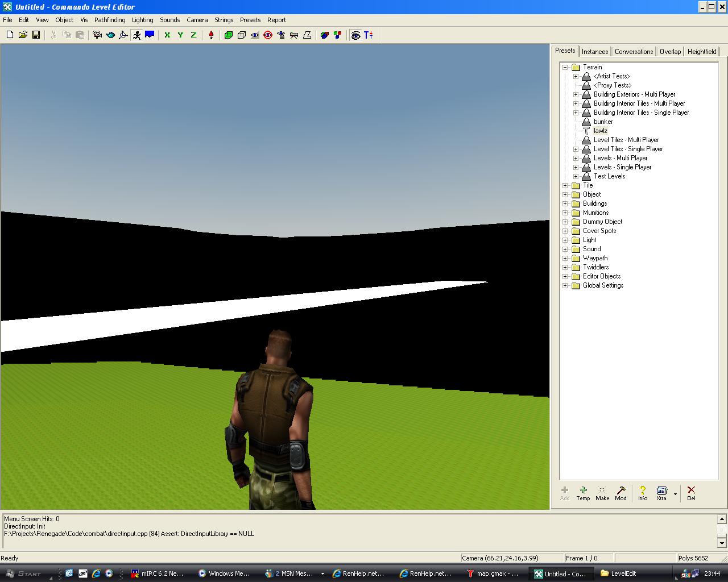Screen dimensions: 728x582
Task: Collapse the Terrain folder in tree
Action: point(565,67)
